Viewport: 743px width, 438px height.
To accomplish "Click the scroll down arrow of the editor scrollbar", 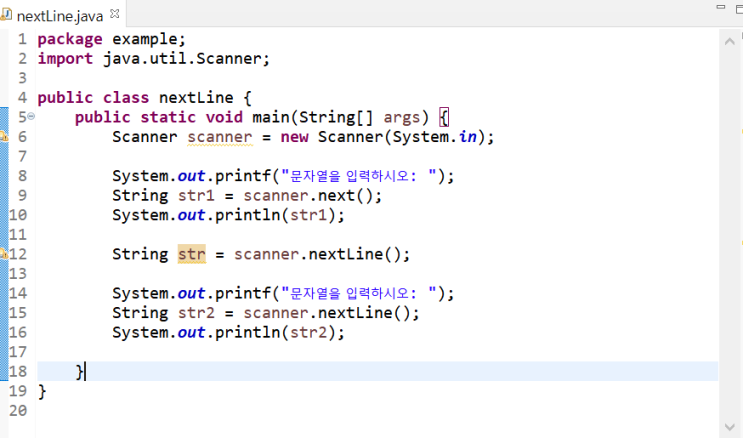I will pyautogui.click(x=730, y=427).
